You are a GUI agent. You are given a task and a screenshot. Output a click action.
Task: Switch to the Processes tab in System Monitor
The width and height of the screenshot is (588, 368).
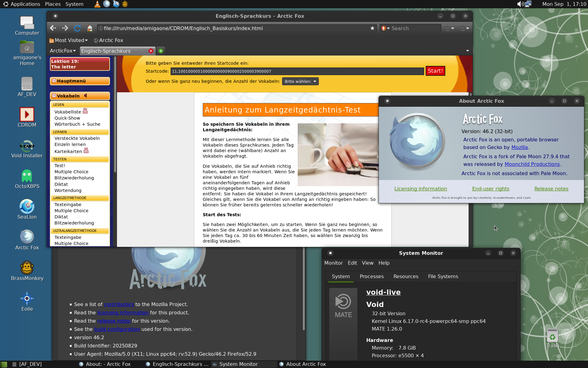[x=371, y=276]
